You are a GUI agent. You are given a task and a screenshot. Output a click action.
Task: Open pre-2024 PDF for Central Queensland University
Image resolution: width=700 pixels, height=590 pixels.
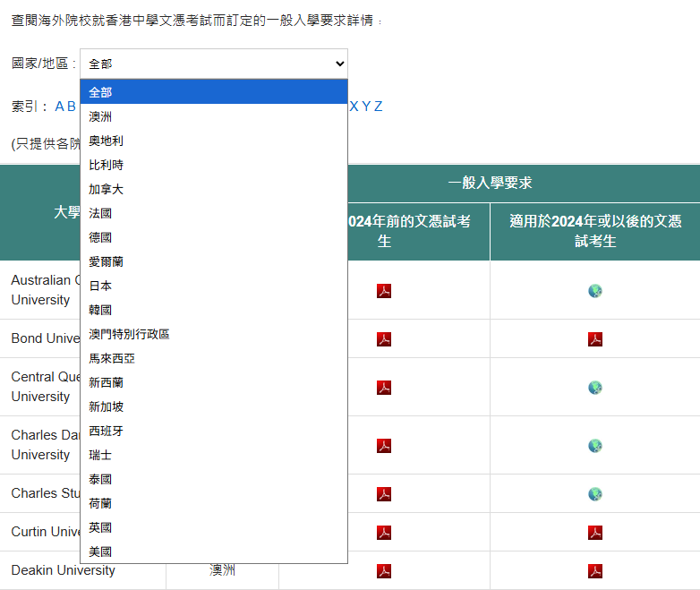pyautogui.click(x=384, y=388)
